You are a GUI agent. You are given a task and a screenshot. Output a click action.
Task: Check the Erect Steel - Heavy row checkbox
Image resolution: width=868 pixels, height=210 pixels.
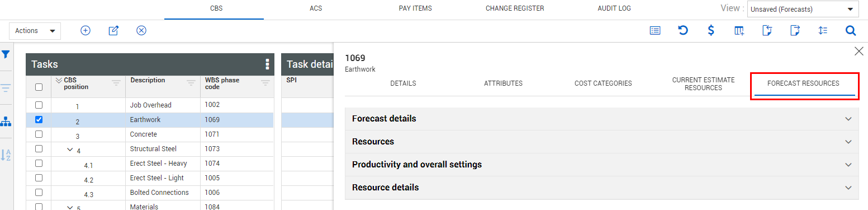(39, 163)
